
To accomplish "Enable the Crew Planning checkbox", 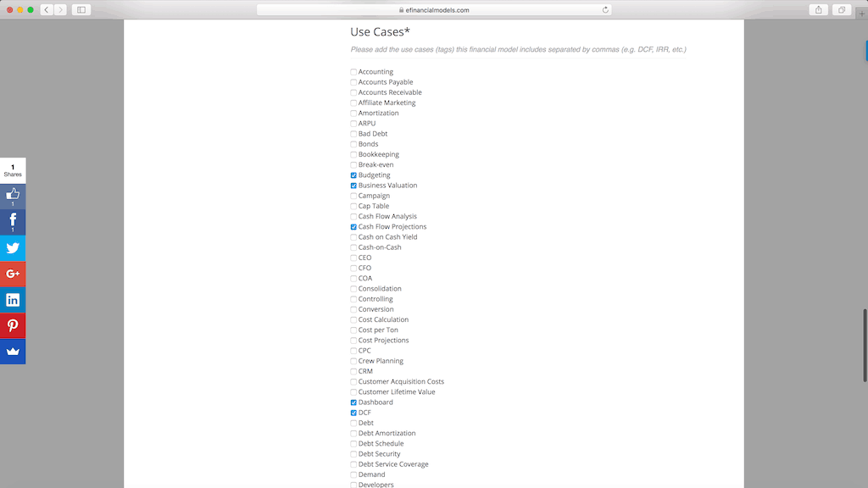I will (353, 361).
